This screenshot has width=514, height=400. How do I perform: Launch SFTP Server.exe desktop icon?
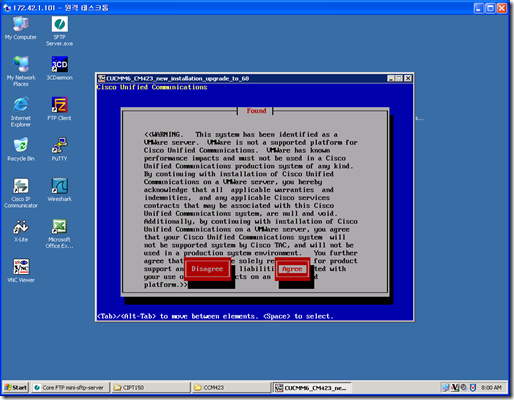(60, 31)
